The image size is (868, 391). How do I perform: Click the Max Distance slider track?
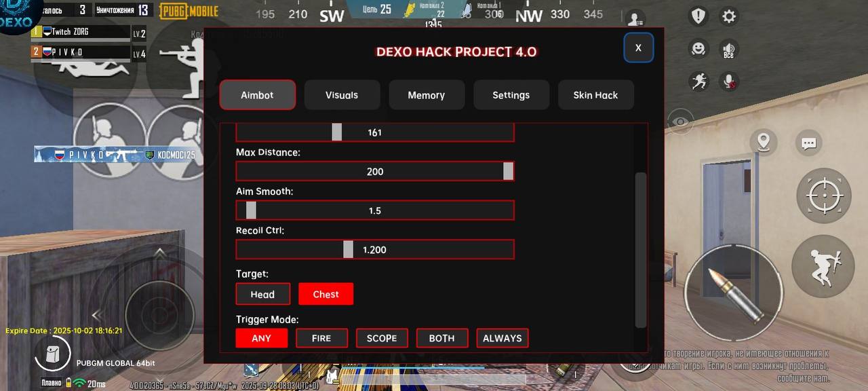pos(375,171)
